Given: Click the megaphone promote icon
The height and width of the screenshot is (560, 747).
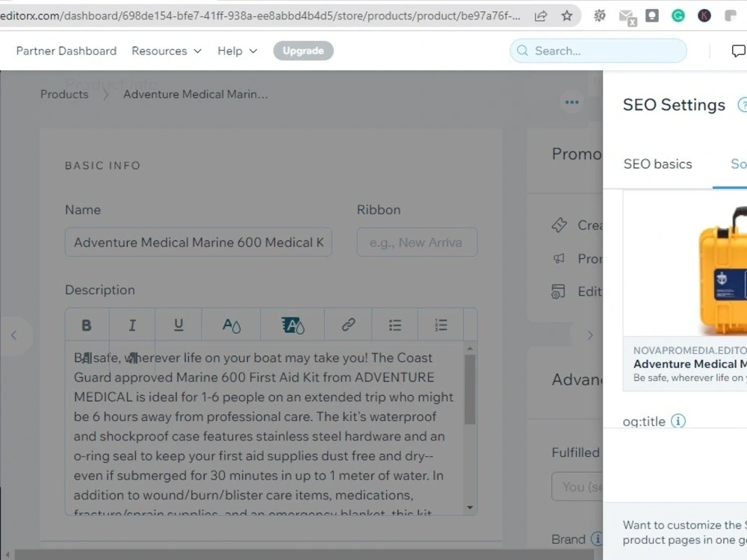Looking at the screenshot, I should pyautogui.click(x=559, y=258).
